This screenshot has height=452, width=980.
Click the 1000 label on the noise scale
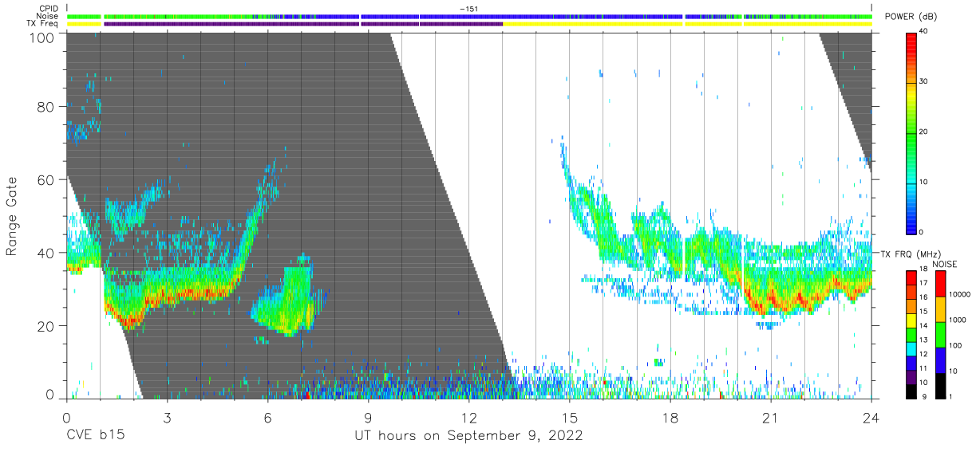coord(957,320)
